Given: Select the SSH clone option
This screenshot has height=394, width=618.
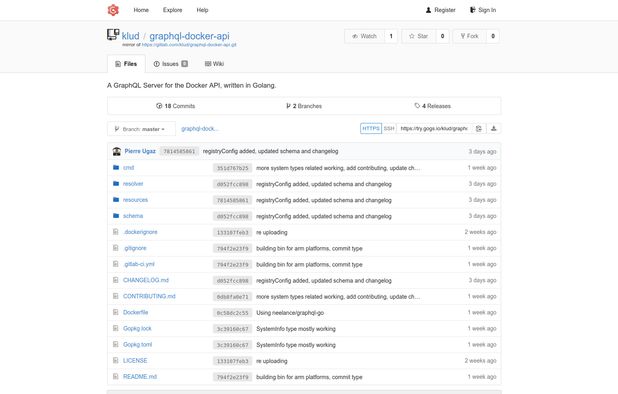Looking at the screenshot, I should point(389,128).
